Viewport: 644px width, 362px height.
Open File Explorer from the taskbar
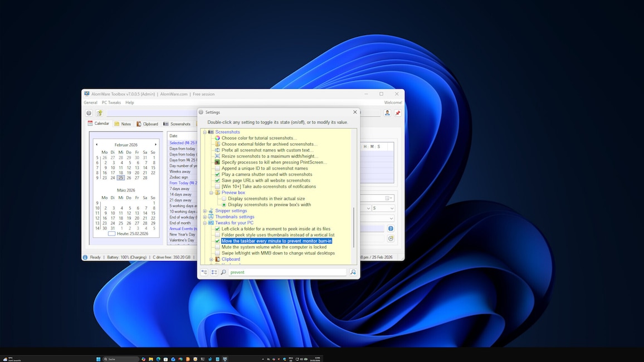click(151, 359)
